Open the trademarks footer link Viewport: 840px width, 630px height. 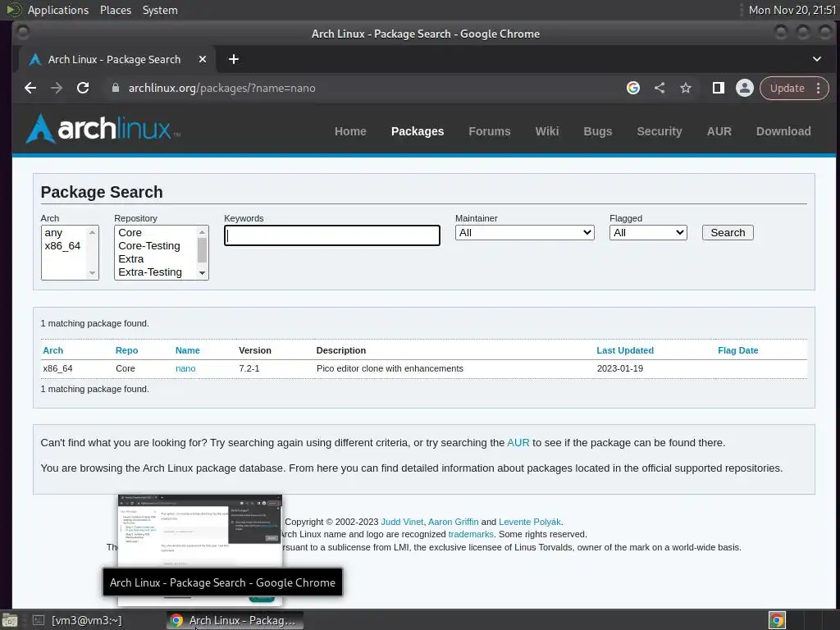471,534
